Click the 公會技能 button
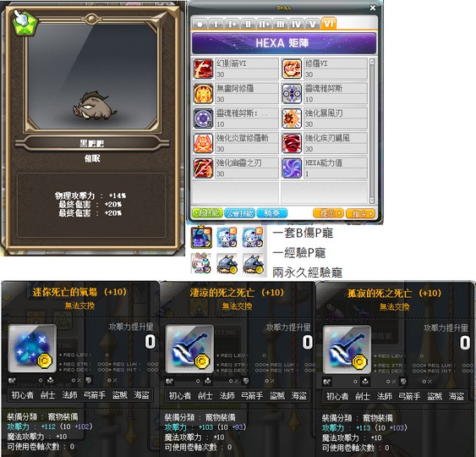 click(240, 213)
